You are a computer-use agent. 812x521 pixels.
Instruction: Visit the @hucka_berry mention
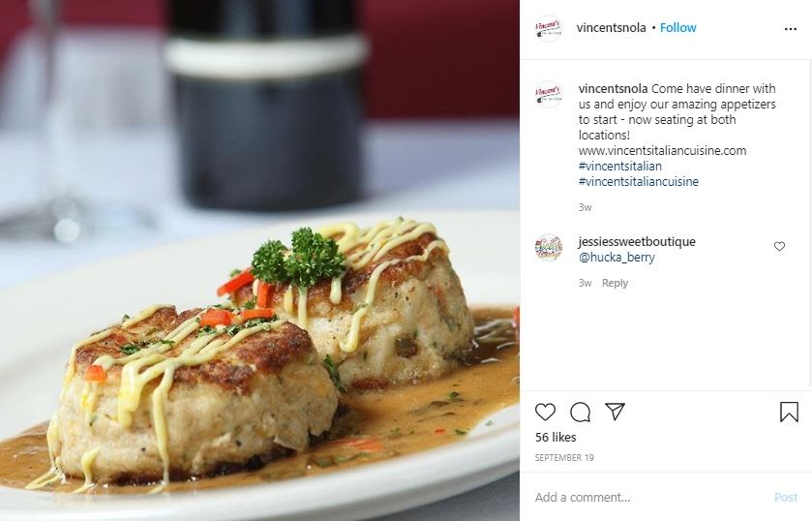617,258
